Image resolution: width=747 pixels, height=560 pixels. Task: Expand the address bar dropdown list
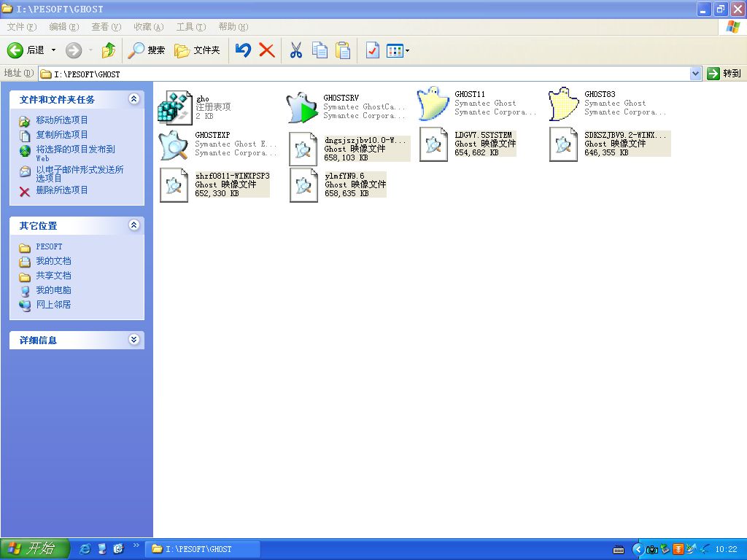pos(695,74)
